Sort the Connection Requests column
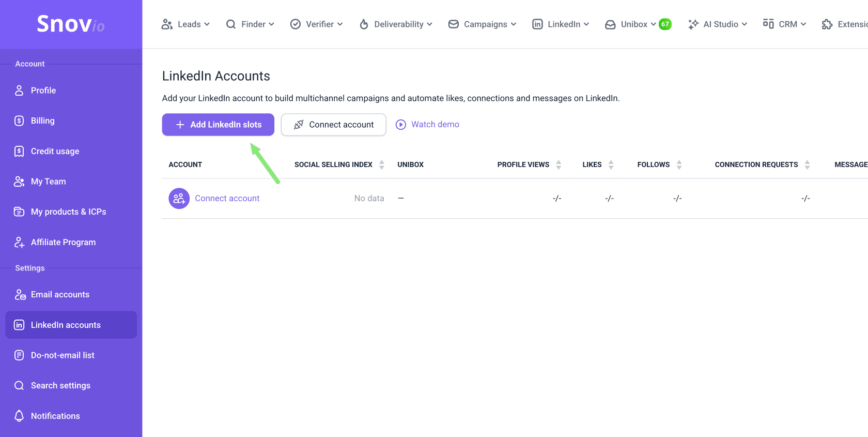868x437 pixels. point(807,164)
